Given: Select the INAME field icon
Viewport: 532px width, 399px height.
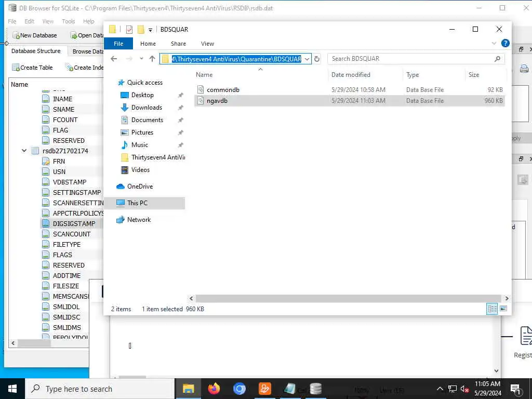Looking at the screenshot, I should [x=46, y=99].
